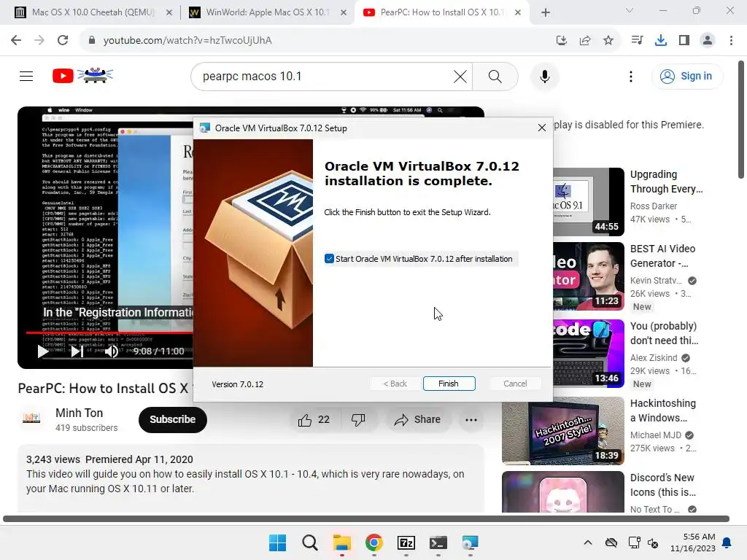Viewport: 747px width, 560px height.
Task: Click the YouTube logo
Action: pos(83,76)
